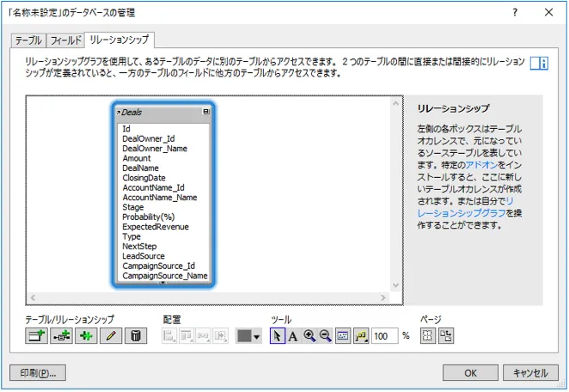Toggle the info side panel icon
Image resolution: width=569 pixels, height=392 pixels.
click(539, 63)
